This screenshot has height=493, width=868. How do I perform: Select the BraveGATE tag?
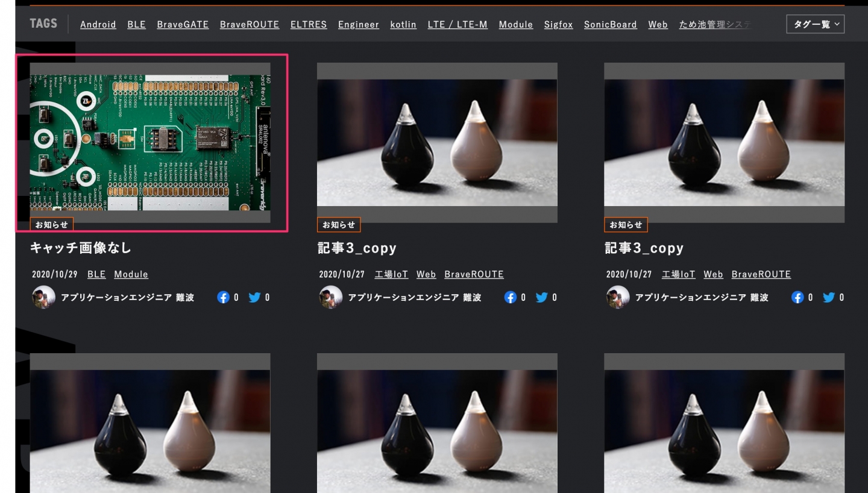[183, 25]
